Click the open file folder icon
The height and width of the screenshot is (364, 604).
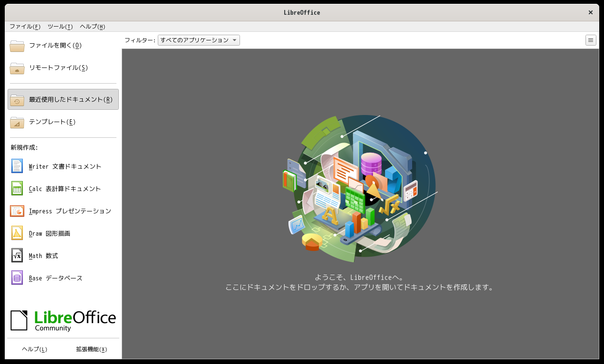pos(17,46)
